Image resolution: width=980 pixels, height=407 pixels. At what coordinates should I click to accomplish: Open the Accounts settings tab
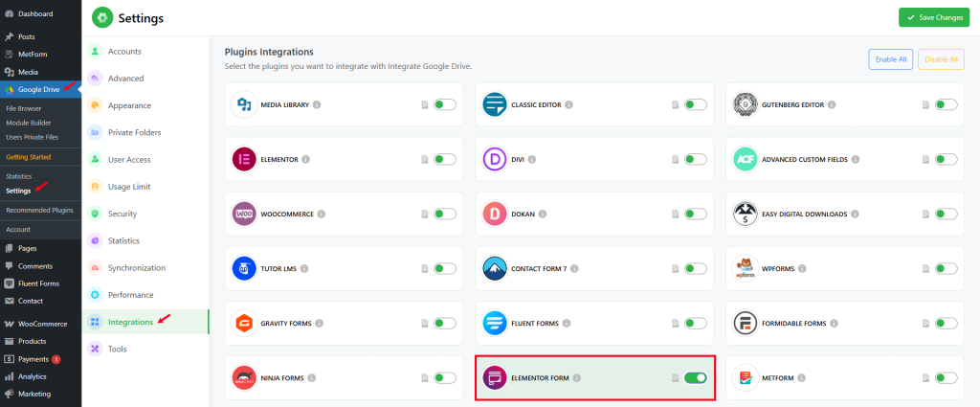click(x=145, y=52)
